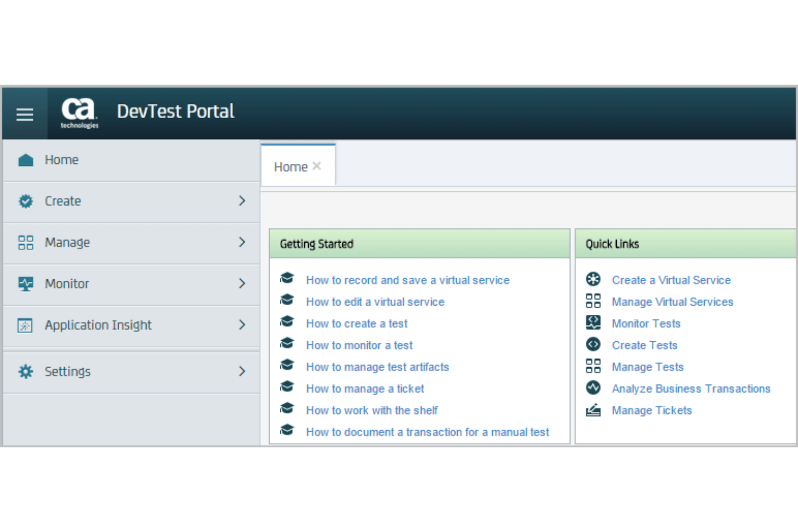Click the Manage Tickets pencil icon
The height and width of the screenshot is (532, 798).
pyautogui.click(x=593, y=410)
